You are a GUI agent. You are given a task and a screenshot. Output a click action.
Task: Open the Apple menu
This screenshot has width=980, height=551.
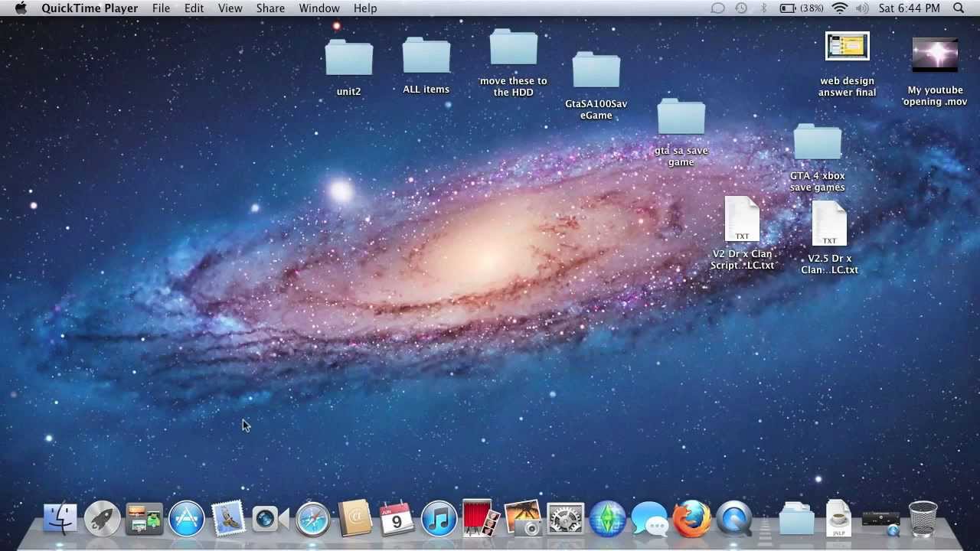(21, 8)
